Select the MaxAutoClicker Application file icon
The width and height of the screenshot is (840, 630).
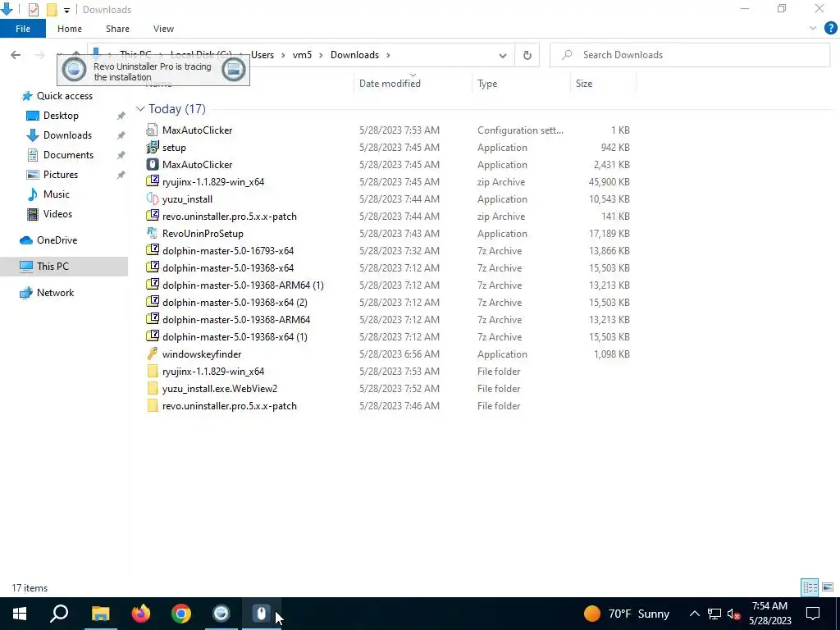pyautogui.click(x=153, y=164)
